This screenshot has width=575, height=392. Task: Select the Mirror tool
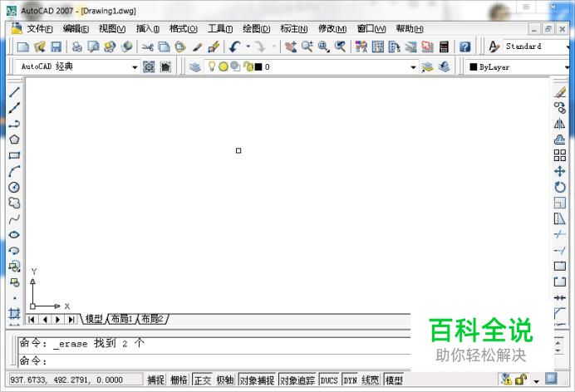pyautogui.click(x=559, y=124)
